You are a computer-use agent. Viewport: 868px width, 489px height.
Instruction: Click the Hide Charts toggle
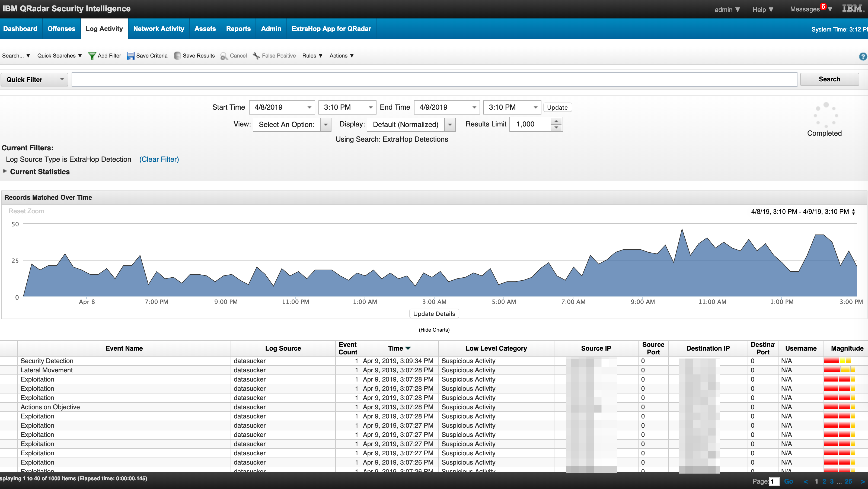pyautogui.click(x=434, y=330)
